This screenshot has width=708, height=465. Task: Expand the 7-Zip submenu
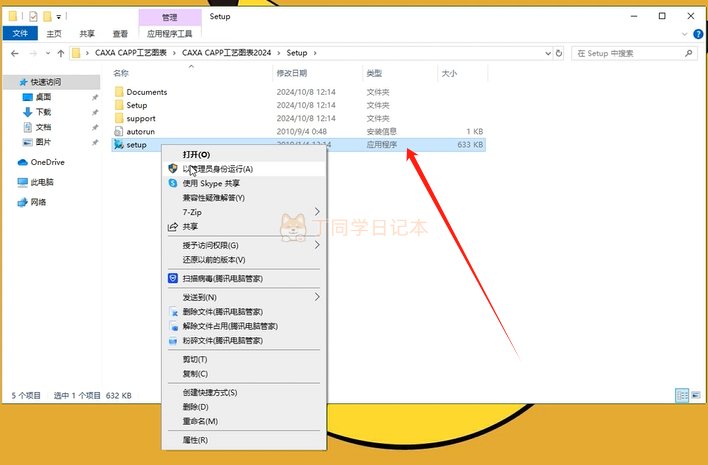244,212
